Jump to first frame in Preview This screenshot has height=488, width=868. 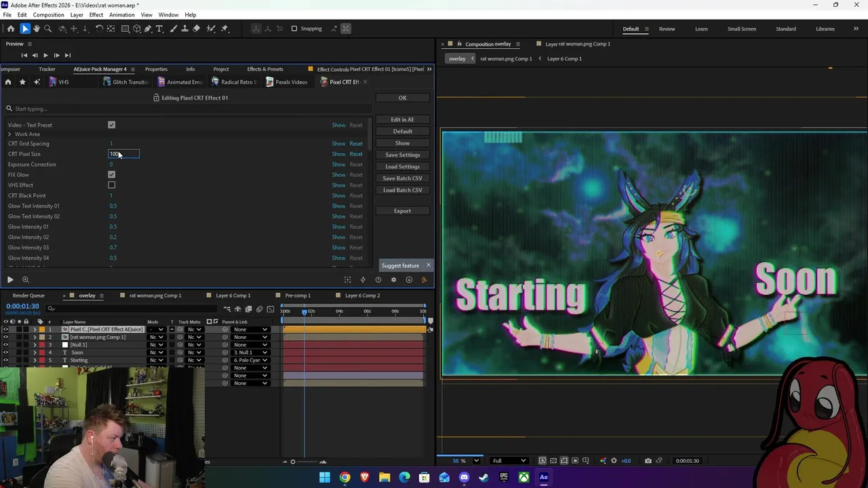point(24,55)
